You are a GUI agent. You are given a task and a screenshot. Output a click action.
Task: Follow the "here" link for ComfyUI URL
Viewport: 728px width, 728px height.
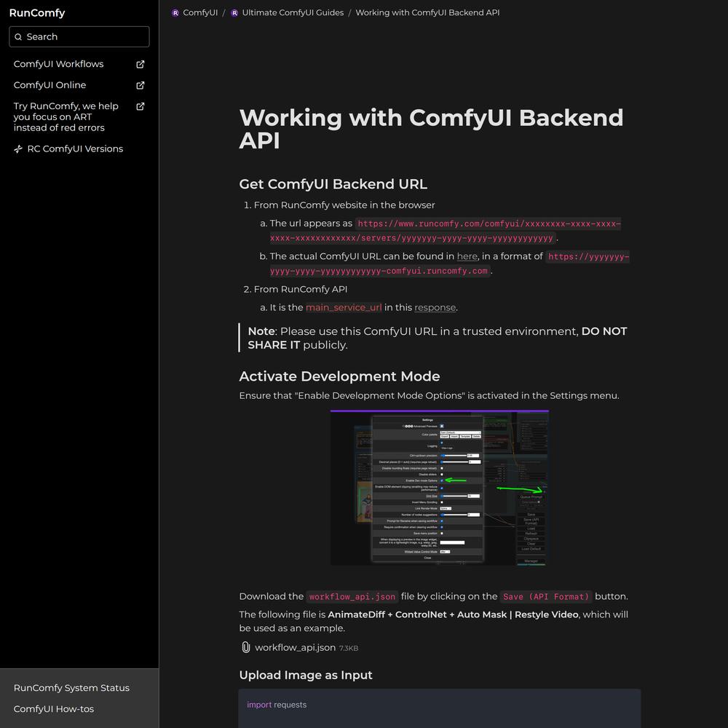click(467, 256)
